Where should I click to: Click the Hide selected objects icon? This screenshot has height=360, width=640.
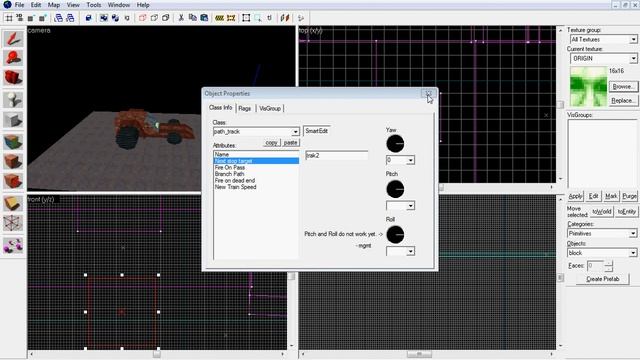142,18
